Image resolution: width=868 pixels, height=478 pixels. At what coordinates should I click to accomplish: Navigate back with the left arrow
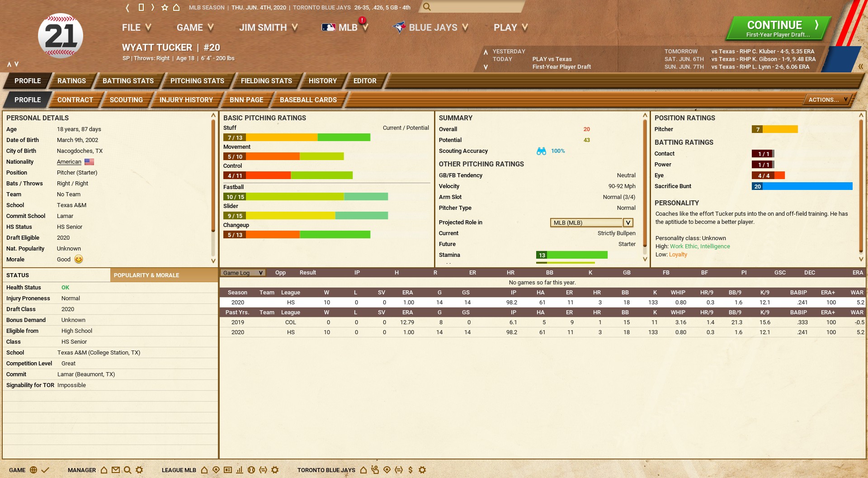(127, 7)
